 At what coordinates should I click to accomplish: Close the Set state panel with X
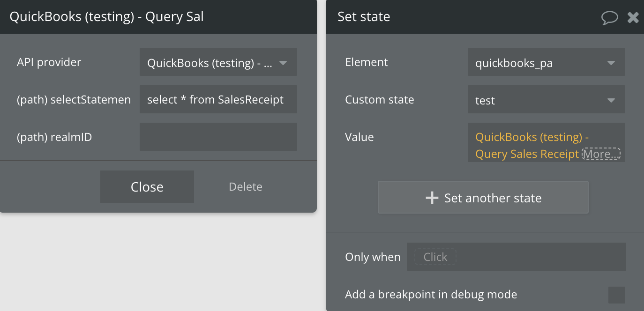point(633,18)
